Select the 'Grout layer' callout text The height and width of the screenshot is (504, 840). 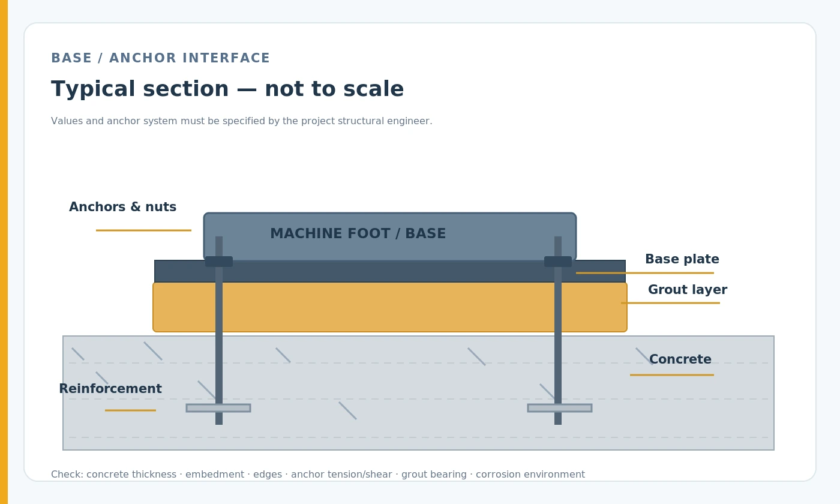687,290
